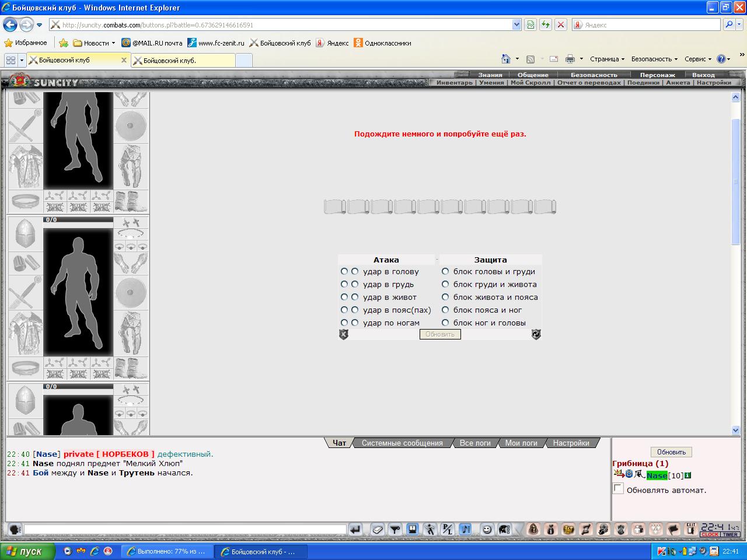The image size is (747, 560).
Task: Select 'блок груди и живота' radio
Action: (x=445, y=284)
